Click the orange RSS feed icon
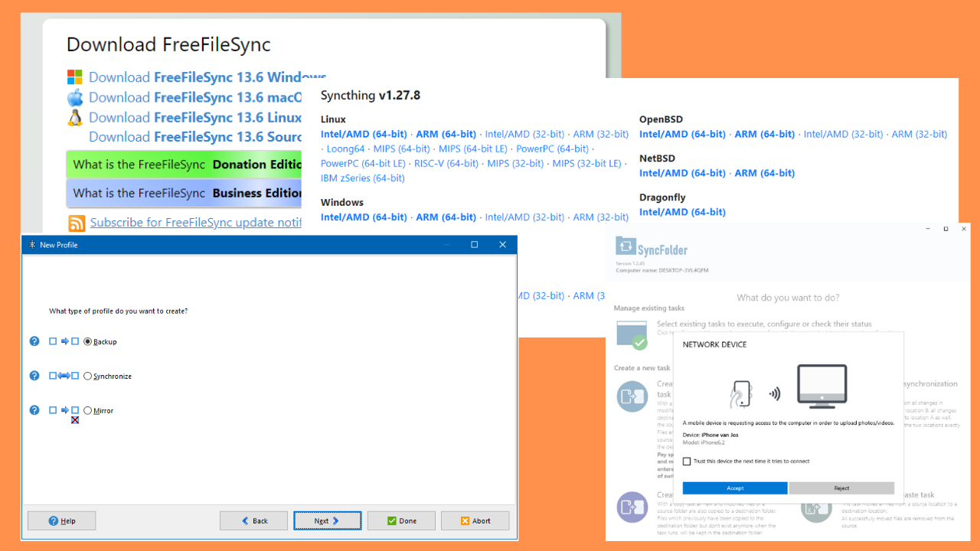This screenshot has width=980, height=551. [77, 223]
